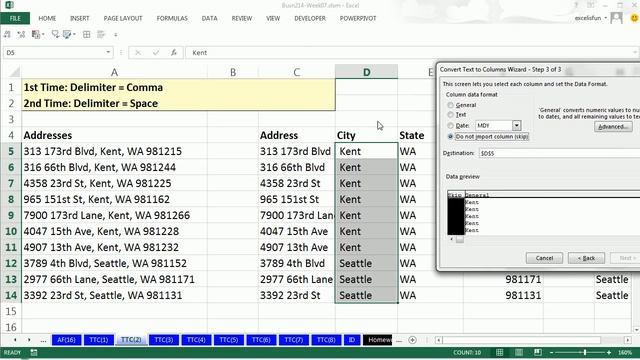Image resolution: width=640 pixels, height=360 pixels.
Task: Open the FORMULAS ribbon tab
Action: pos(172,18)
